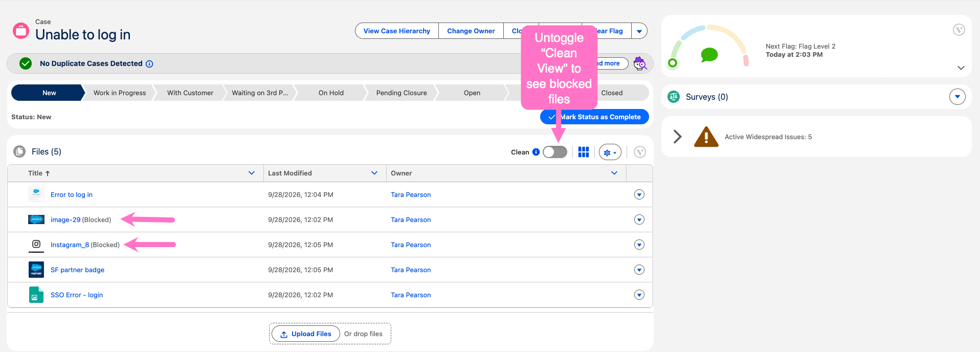This screenshot has height=352, width=980.
Task: Click the grey circular icon in Files header
Action: click(640, 152)
